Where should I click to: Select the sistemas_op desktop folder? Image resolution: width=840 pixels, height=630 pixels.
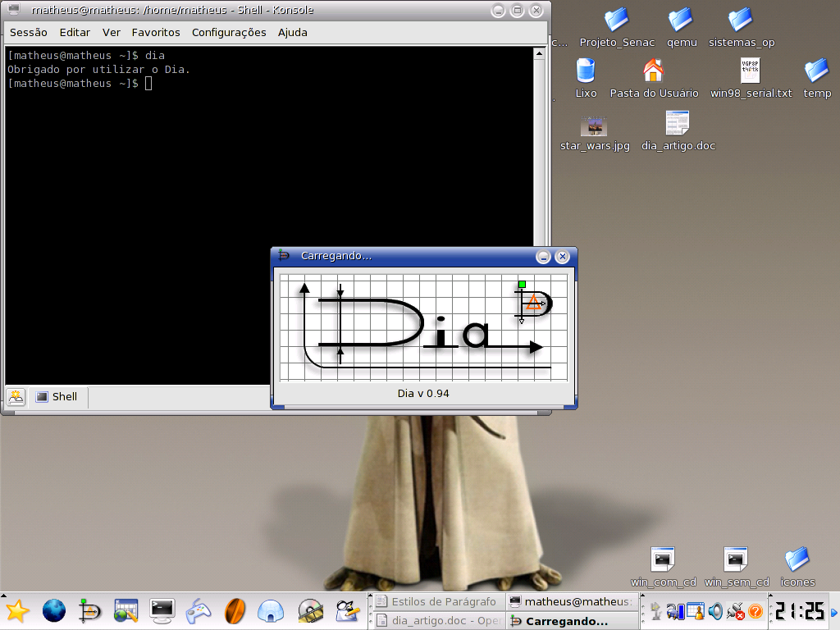pos(742,28)
